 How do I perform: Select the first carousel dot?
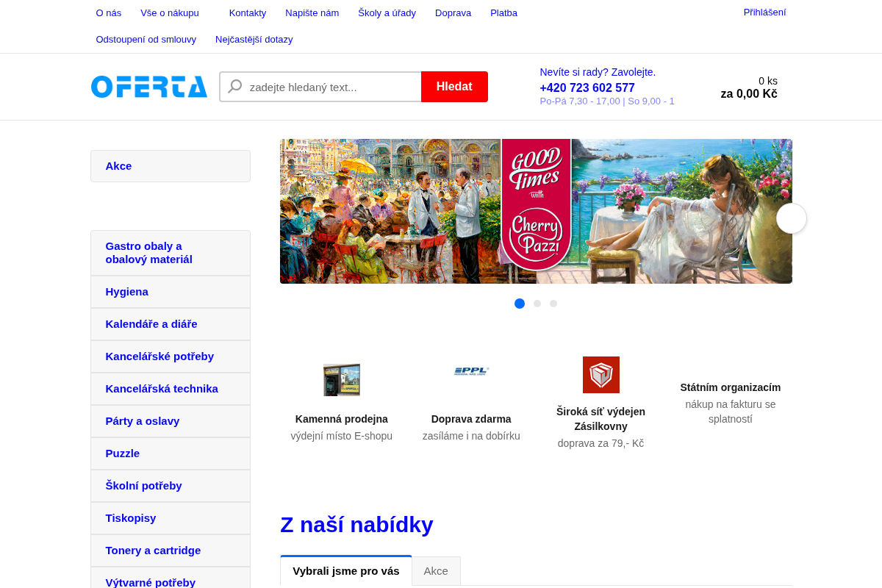tap(520, 304)
